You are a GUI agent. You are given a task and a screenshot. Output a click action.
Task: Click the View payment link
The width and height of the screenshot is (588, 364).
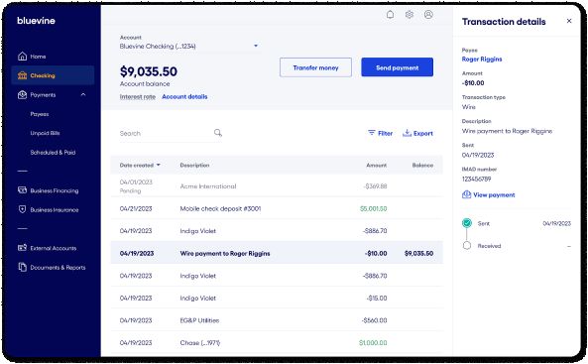pos(494,194)
